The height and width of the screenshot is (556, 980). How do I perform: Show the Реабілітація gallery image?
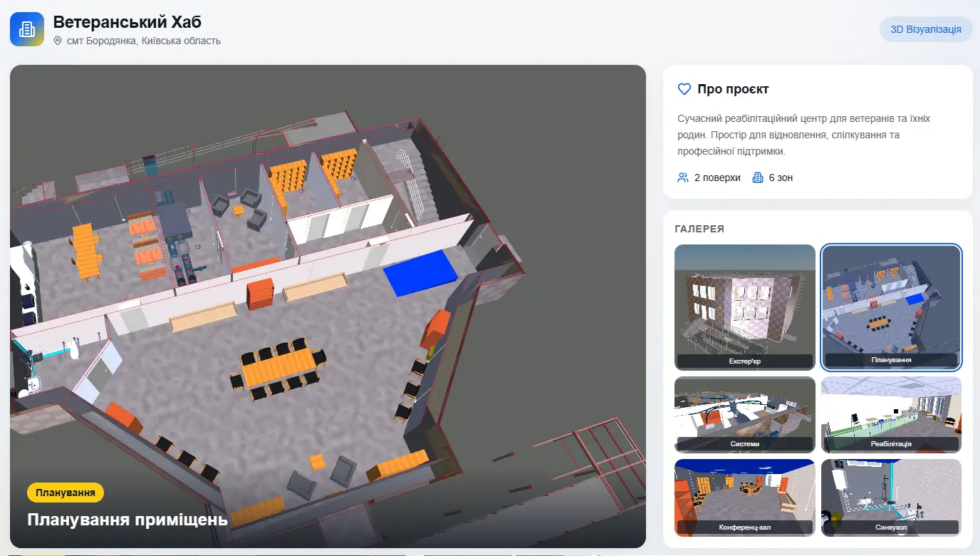[891, 415]
